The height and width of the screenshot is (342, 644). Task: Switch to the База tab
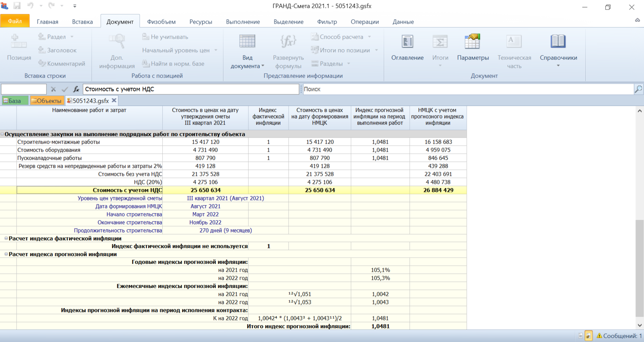coord(14,101)
